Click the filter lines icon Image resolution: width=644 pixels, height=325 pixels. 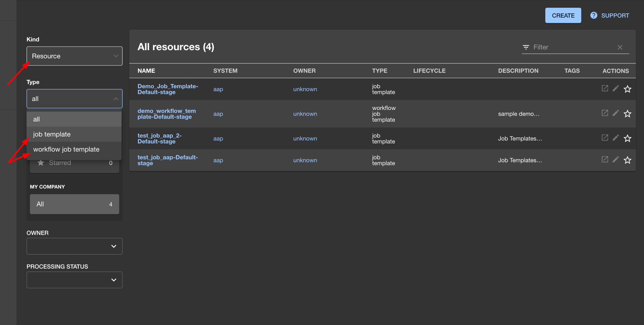(526, 47)
